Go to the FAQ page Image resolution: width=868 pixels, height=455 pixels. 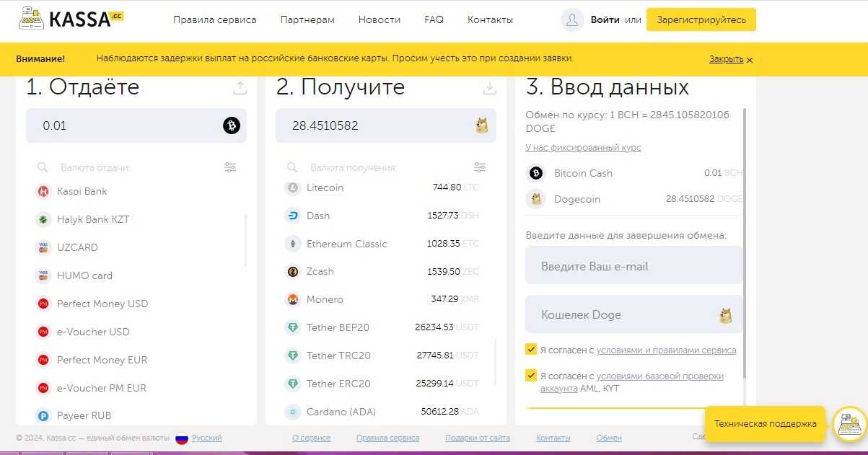(434, 20)
